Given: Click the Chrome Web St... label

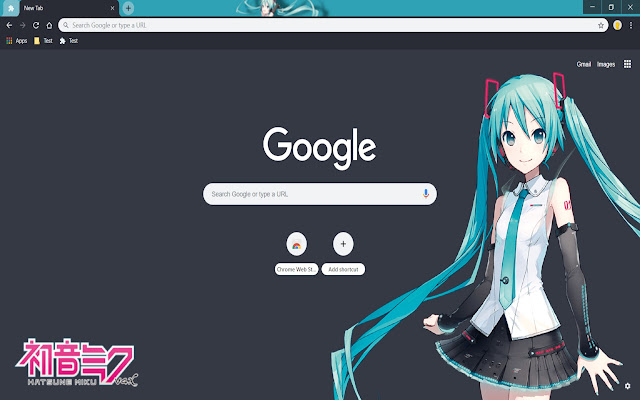Looking at the screenshot, I should (x=296, y=269).
